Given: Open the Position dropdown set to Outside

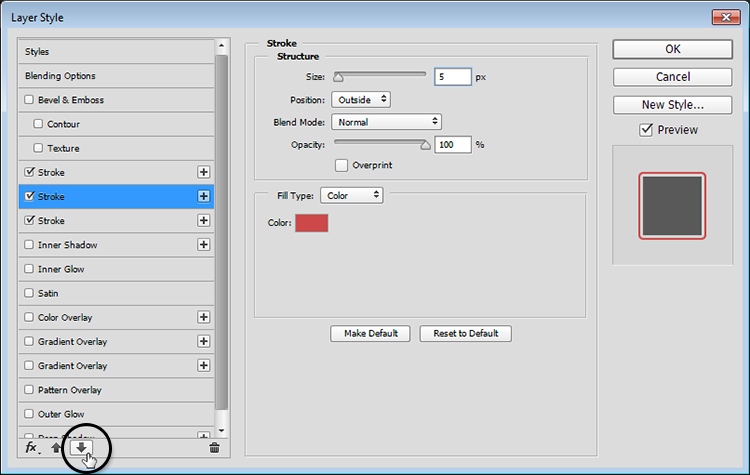Looking at the screenshot, I should click(360, 99).
